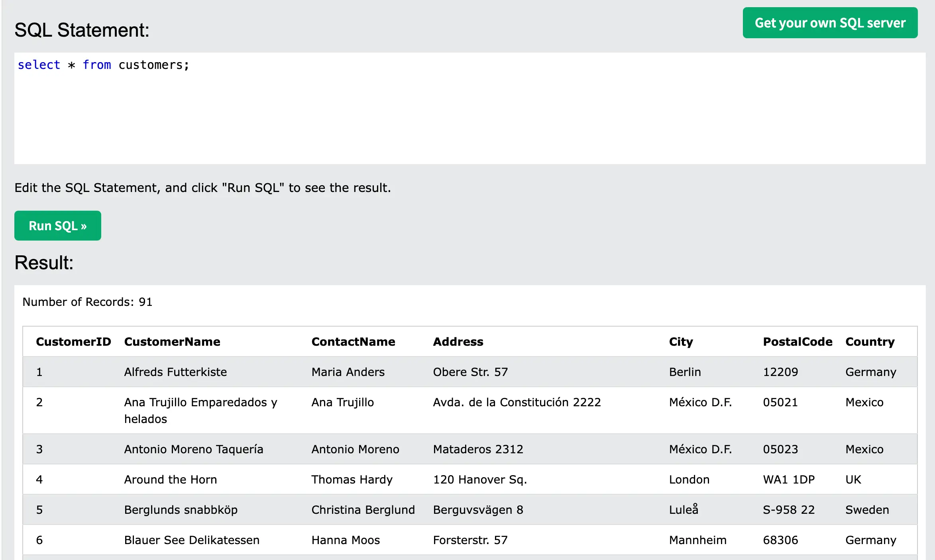Click postal code 68306 cell
This screenshot has height=560, width=935.
[x=780, y=540]
